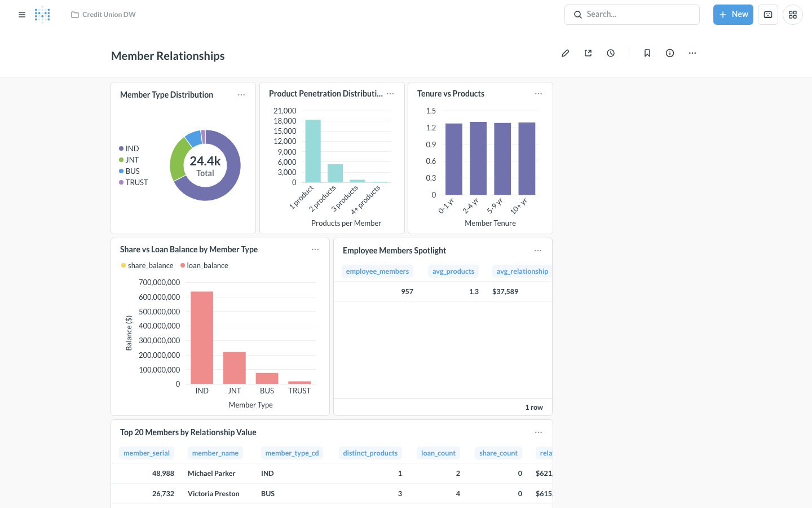Toggle loan_balance legend series
The width and height of the screenshot is (812, 508).
pyautogui.click(x=204, y=265)
